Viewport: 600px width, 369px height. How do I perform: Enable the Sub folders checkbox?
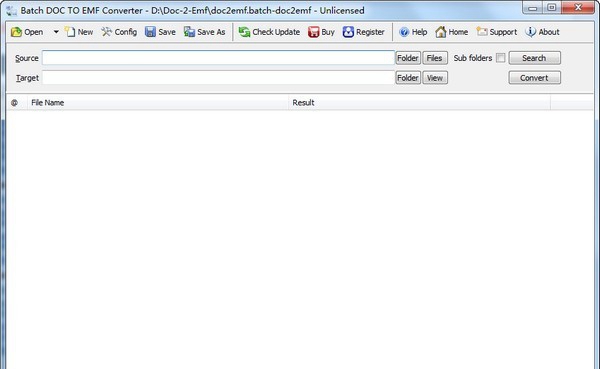click(500, 58)
